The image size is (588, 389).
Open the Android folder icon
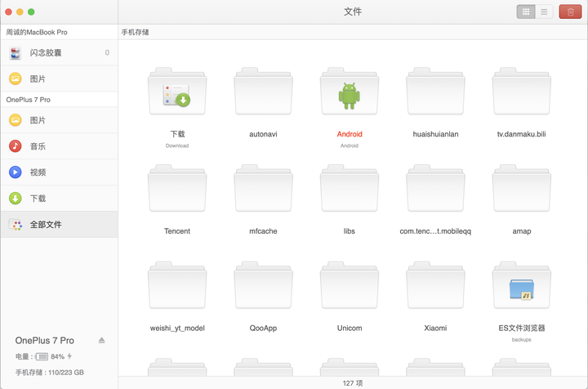tap(350, 92)
